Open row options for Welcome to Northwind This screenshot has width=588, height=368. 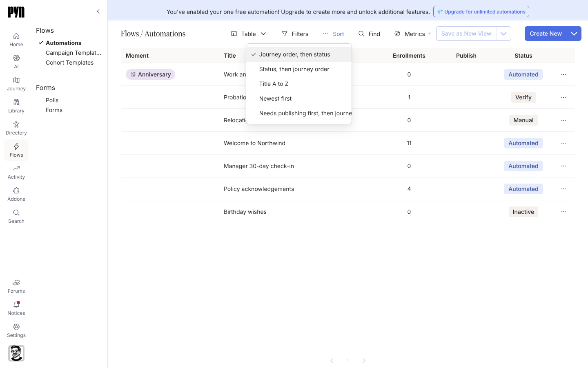click(563, 143)
